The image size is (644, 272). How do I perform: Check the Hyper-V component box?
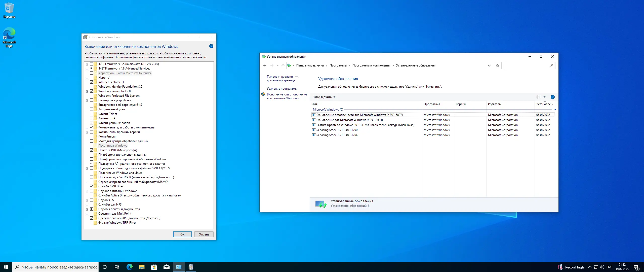coord(92,78)
